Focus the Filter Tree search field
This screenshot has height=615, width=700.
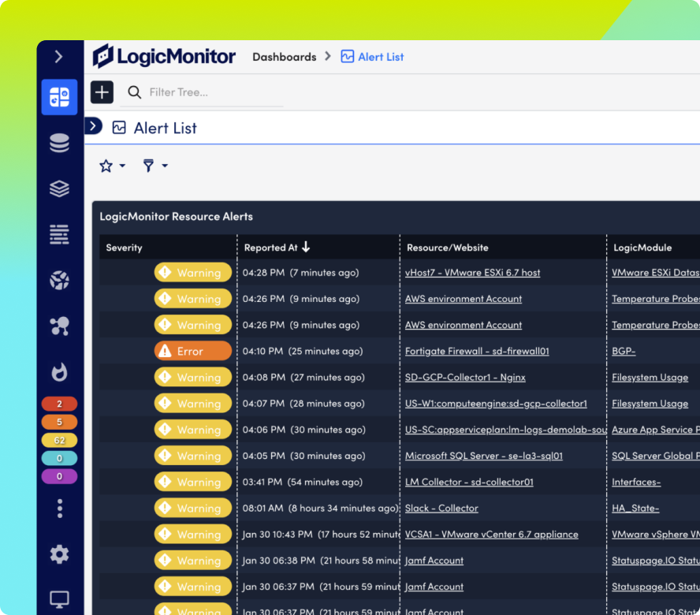[x=202, y=92]
